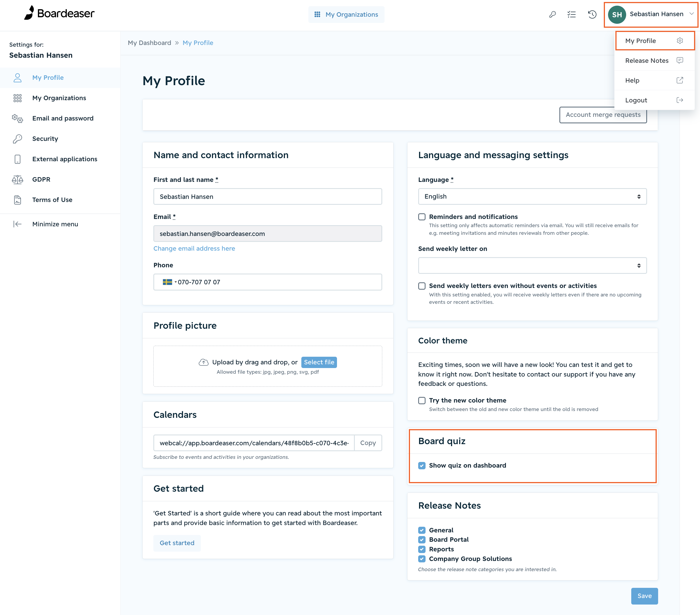Open GDPR settings page
Image resolution: width=700 pixels, height=615 pixels.
60,179
